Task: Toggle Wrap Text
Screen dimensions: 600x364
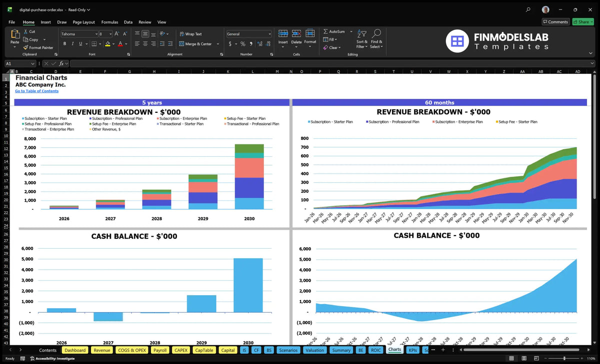Action: (190, 34)
